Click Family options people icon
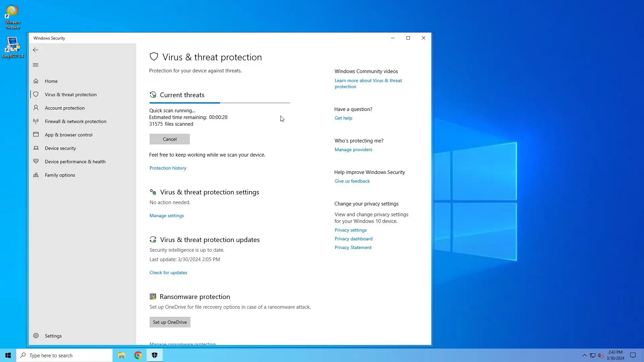The image size is (644, 362). [x=36, y=175]
